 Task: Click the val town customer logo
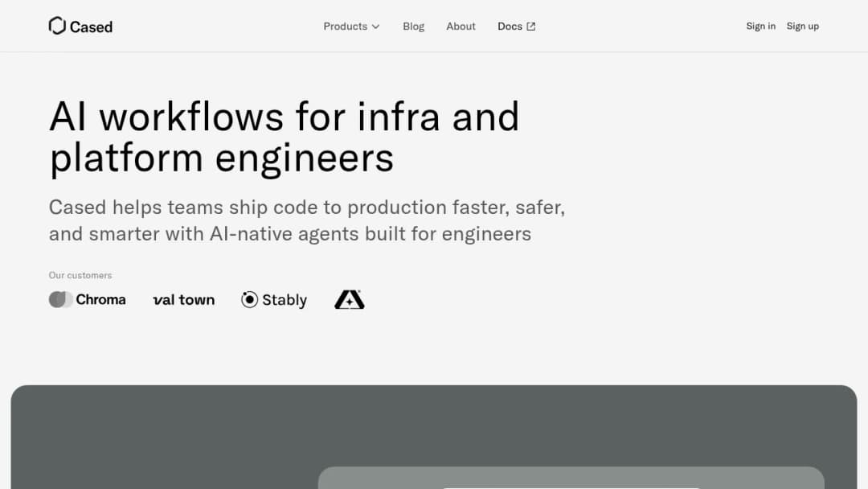tap(184, 300)
